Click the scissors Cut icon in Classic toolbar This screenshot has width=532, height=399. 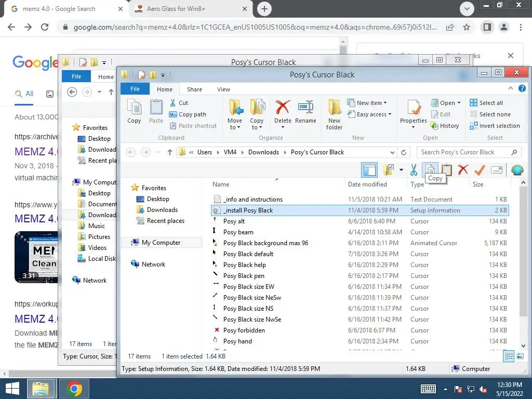click(x=414, y=170)
